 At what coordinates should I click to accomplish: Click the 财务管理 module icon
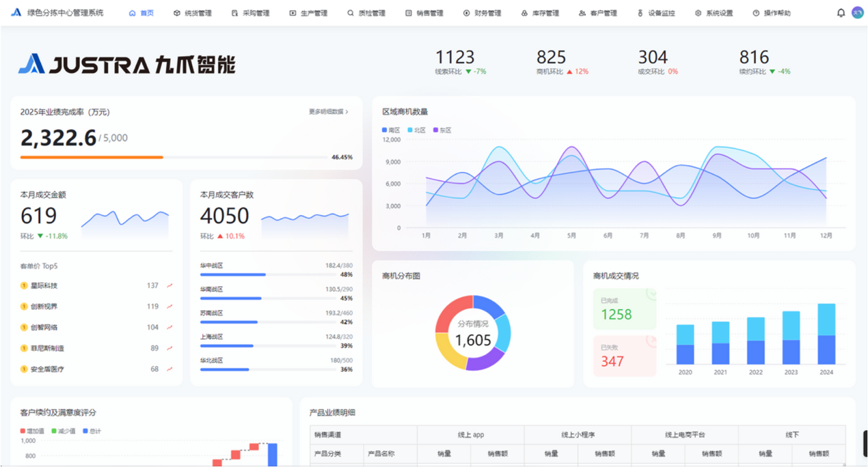[x=465, y=12]
